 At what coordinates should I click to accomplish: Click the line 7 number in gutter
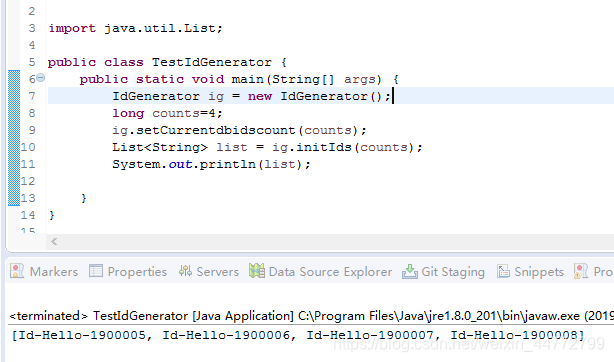coord(32,96)
